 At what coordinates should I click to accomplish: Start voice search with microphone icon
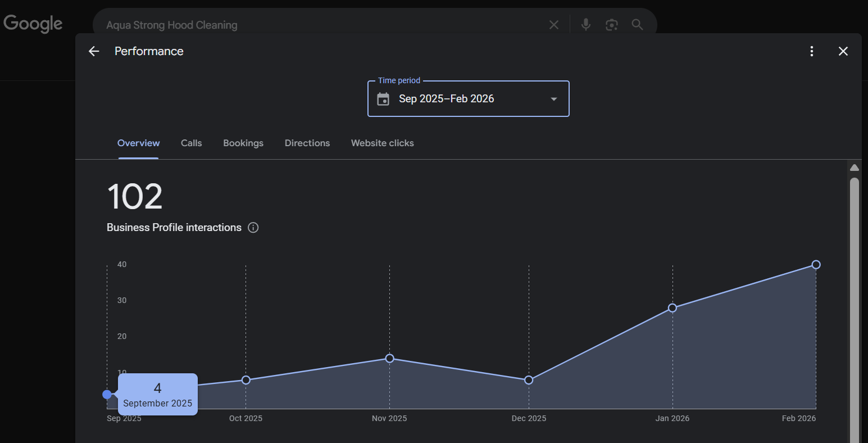coord(585,25)
